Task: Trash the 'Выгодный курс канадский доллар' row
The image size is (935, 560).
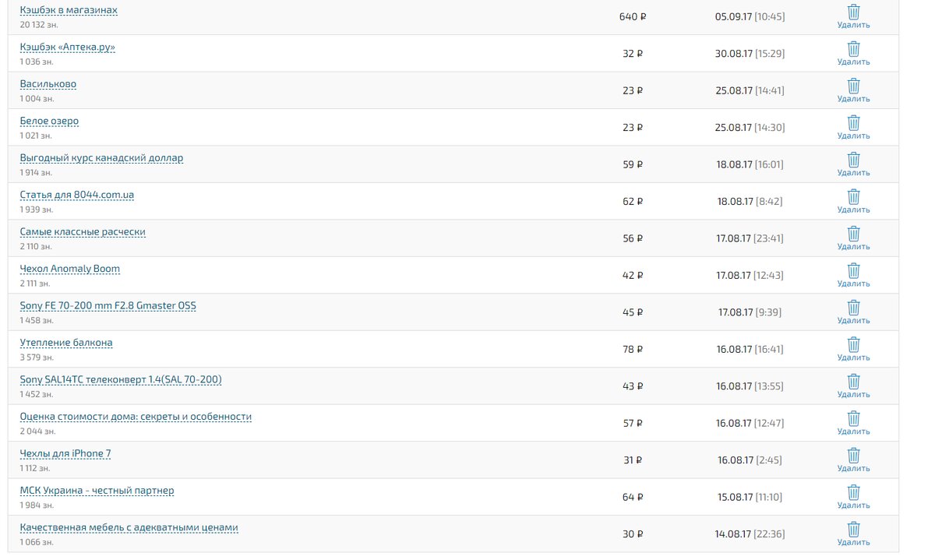Action: click(x=853, y=160)
